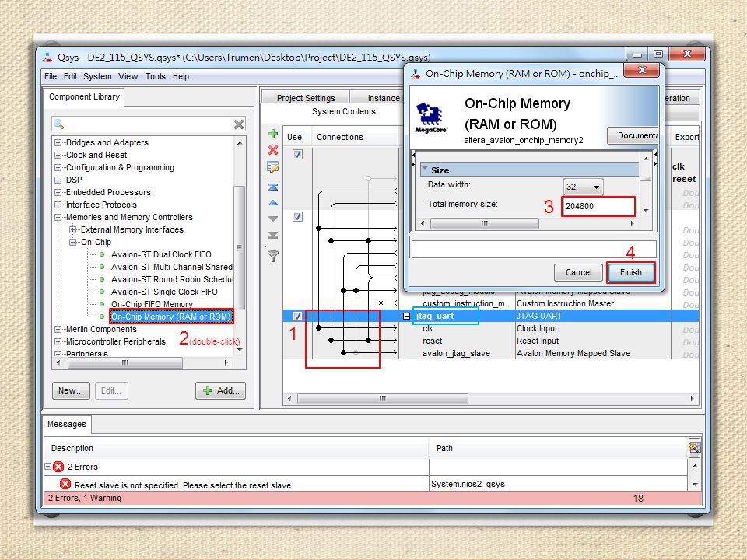Expand the DSP category
This screenshot has height=560, width=747.
[58, 180]
